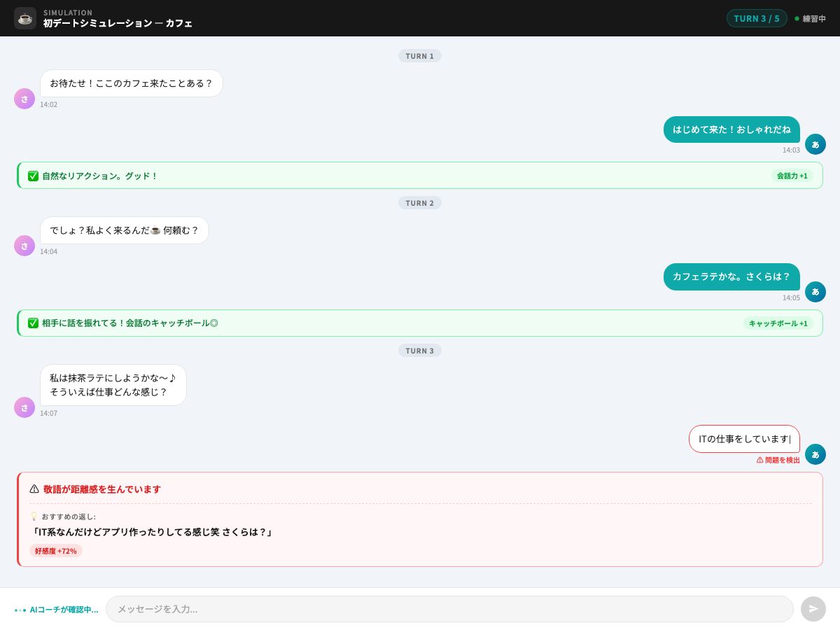Click the warning triangle on 敬語が距離感 alert
Viewport: 840px width, 630px height.
pyautogui.click(x=34, y=489)
